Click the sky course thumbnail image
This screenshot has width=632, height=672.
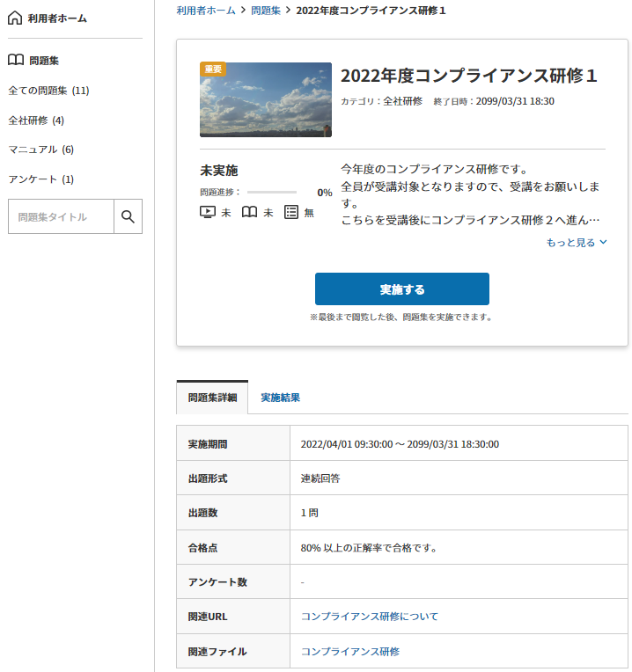(266, 100)
